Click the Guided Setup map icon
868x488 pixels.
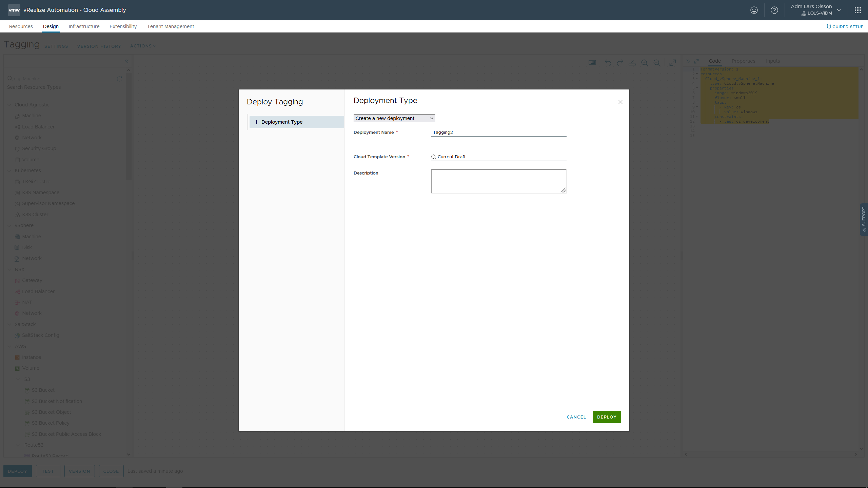point(828,26)
